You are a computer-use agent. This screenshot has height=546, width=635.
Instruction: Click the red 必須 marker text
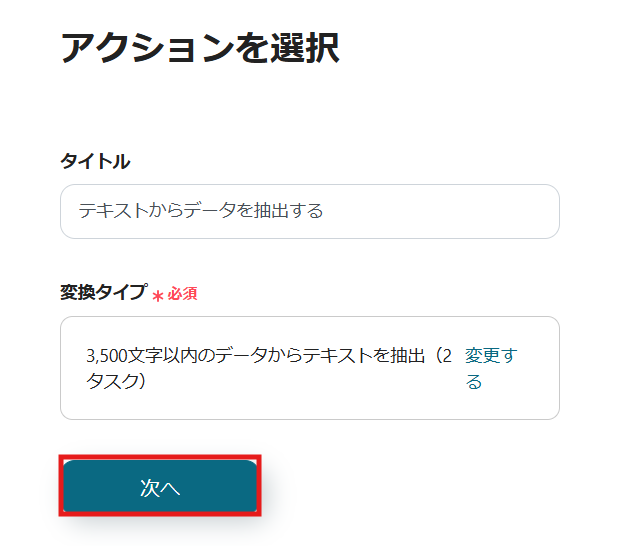(182, 294)
